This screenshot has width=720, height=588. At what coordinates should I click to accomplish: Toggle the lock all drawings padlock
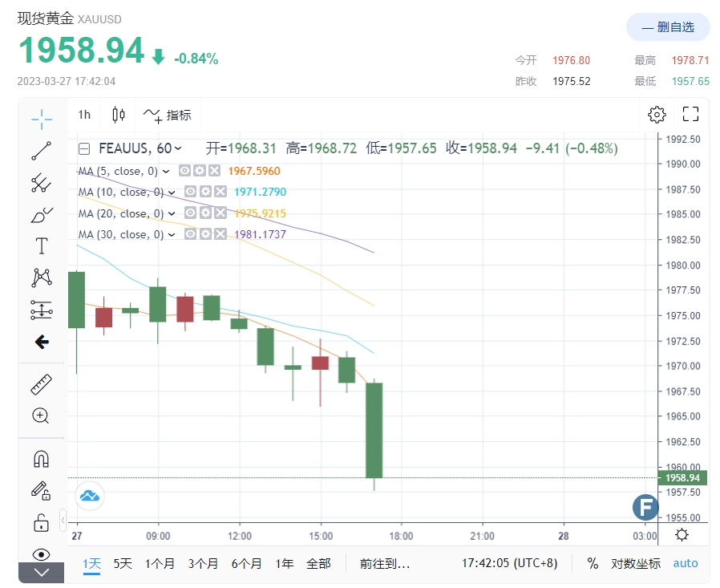(x=41, y=522)
